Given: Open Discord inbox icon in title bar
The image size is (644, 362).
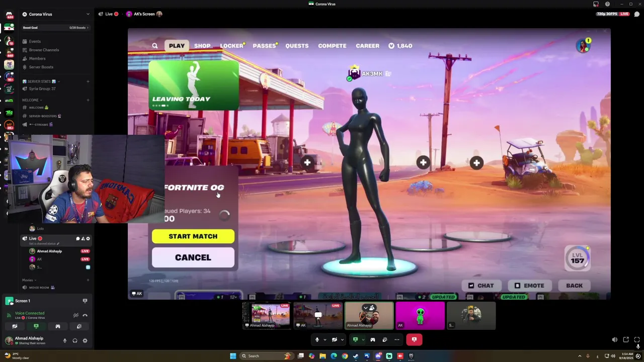Looking at the screenshot, I should pos(596,4).
